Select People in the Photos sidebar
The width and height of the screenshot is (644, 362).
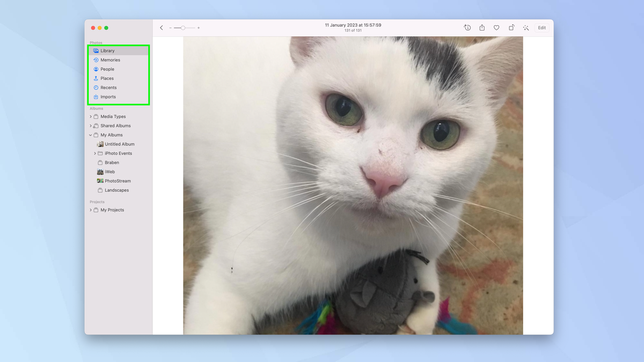coord(107,69)
